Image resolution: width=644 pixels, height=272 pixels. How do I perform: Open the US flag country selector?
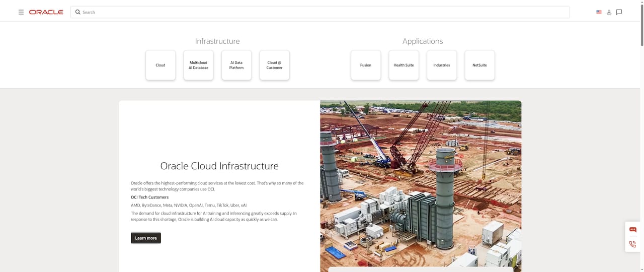tap(599, 12)
